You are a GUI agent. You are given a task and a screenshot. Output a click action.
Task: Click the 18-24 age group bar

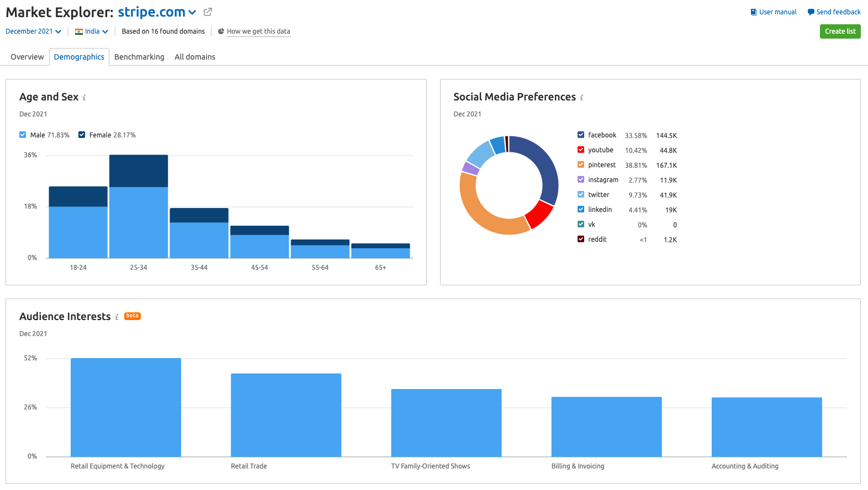coord(78,222)
